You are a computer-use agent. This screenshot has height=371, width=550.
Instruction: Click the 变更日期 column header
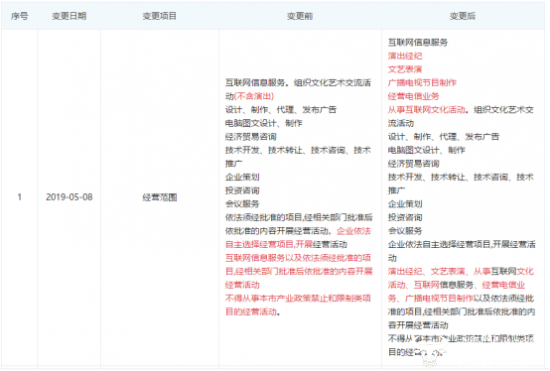[69, 16]
